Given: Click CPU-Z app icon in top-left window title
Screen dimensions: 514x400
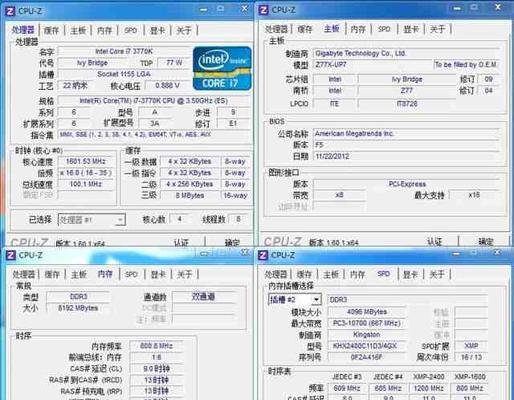Looking at the screenshot, I should pos(10,11).
